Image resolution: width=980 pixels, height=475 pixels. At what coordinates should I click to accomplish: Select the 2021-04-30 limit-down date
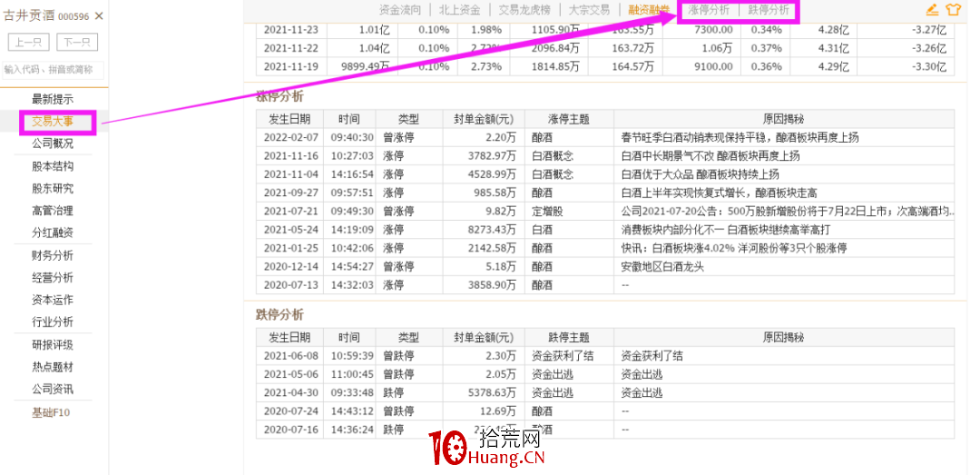click(290, 392)
